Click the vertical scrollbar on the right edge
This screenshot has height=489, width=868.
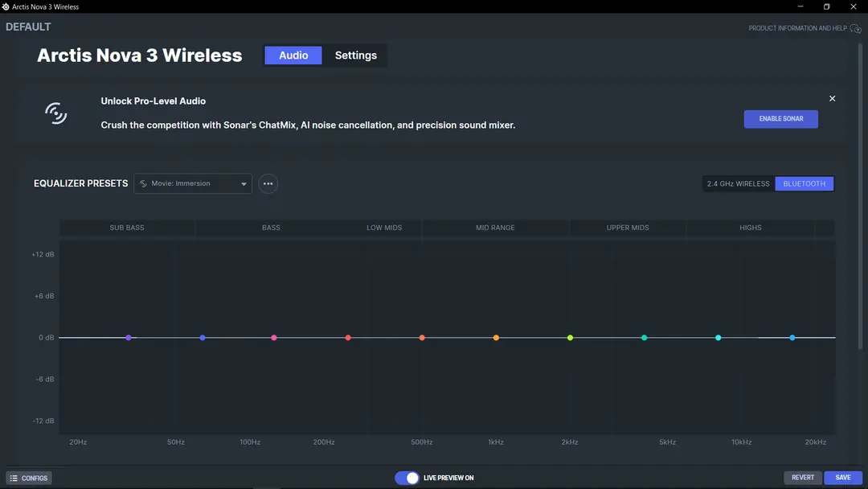[860, 196]
